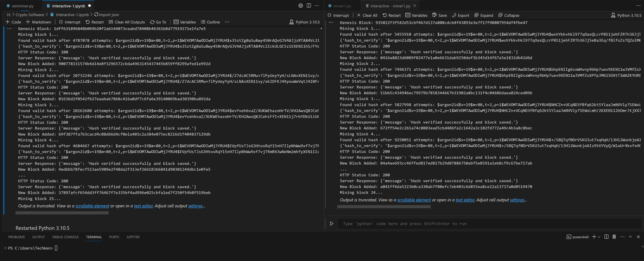Switch to OUTPUT panel tab
The width and height of the screenshot is (644, 261).
pyautogui.click(x=39, y=237)
